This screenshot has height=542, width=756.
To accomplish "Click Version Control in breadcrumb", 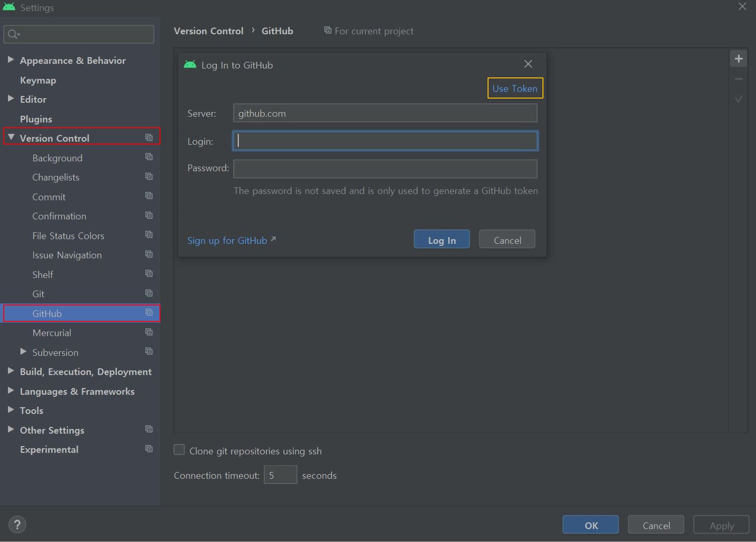I will click(208, 31).
